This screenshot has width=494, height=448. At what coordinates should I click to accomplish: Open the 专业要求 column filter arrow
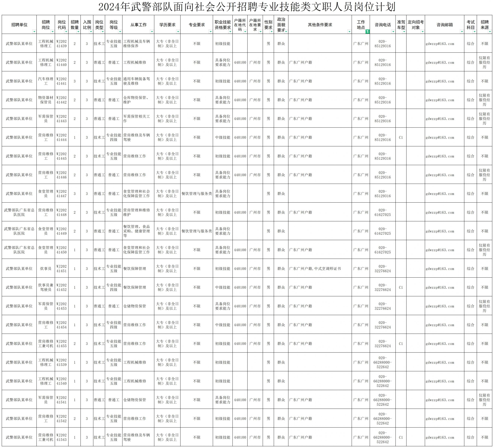point(210,32)
